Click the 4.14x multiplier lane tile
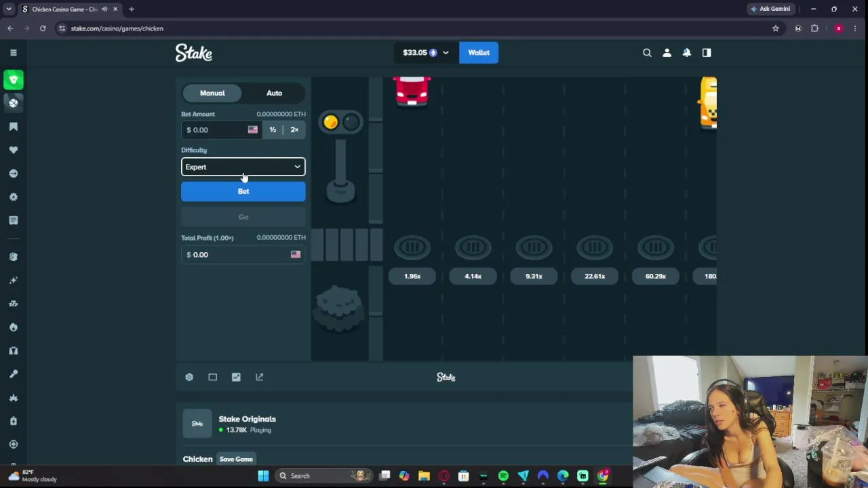This screenshot has height=488, width=868. 473,276
